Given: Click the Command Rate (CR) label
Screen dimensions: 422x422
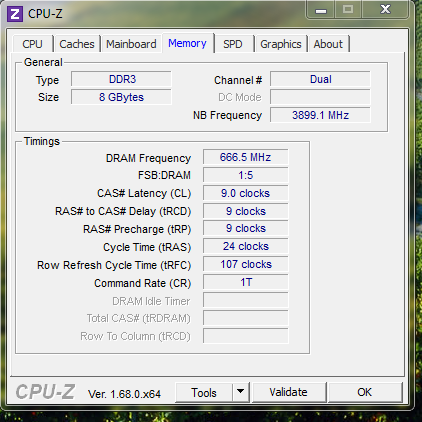Looking at the screenshot, I should click(x=143, y=283).
